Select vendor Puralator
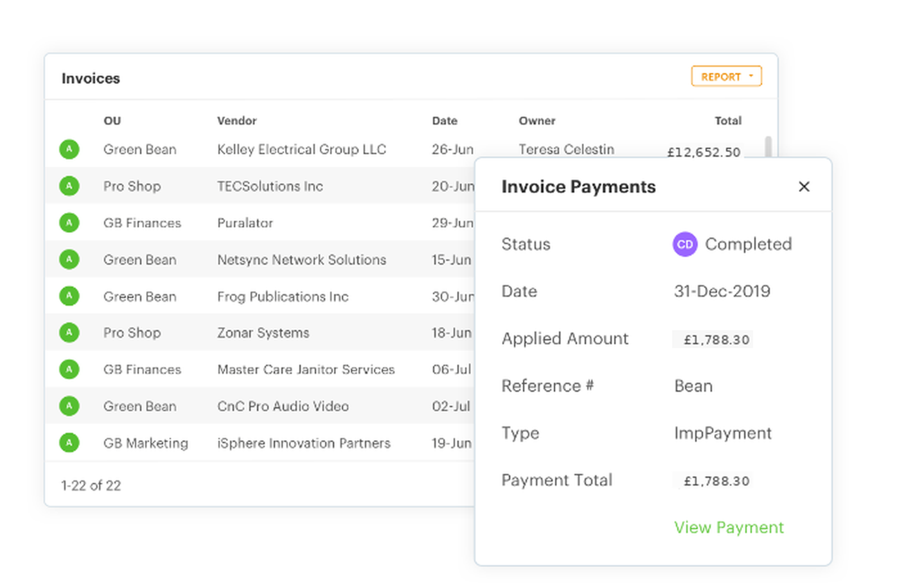The width and height of the screenshot is (924, 587). pyautogui.click(x=245, y=223)
